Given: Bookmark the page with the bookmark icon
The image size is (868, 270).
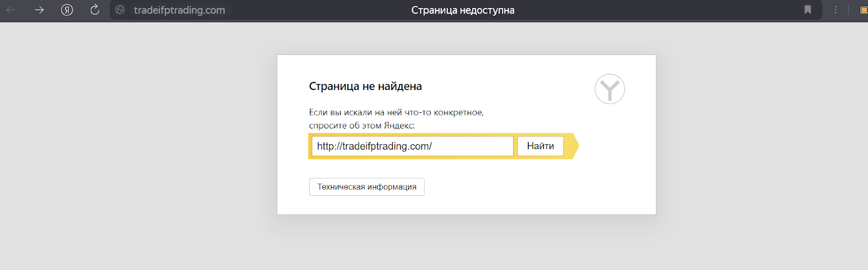Looking at the screenshot, I should pyautogui.click(x=808, y=10).
